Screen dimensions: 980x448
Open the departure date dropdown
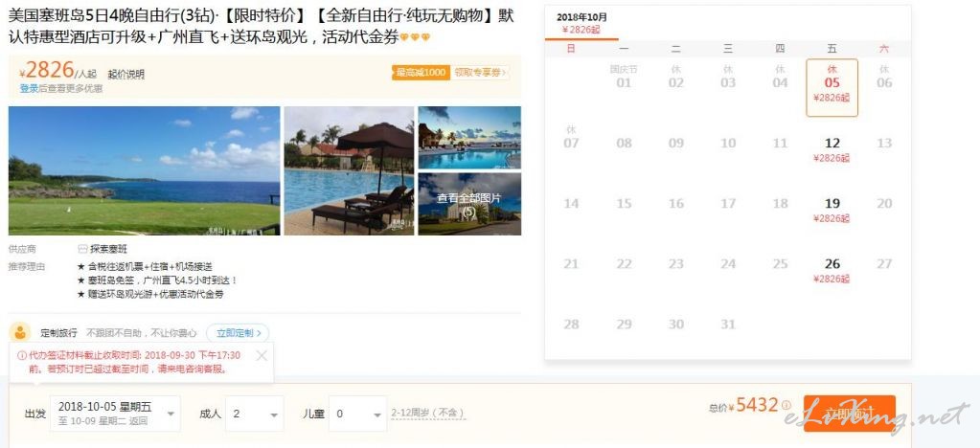point(116,414)
